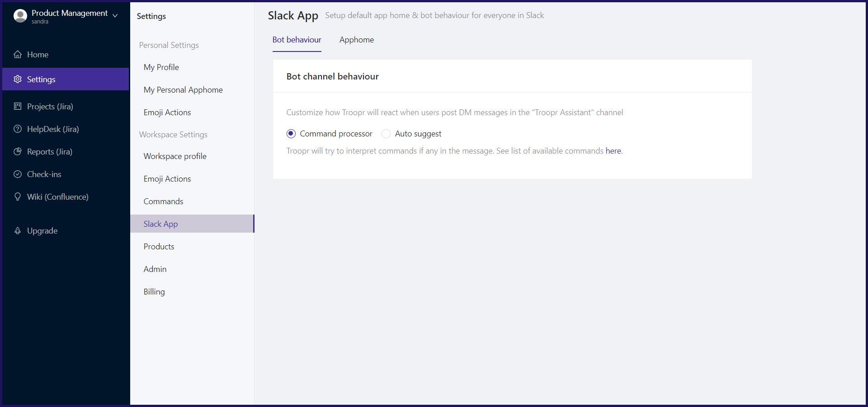Click the HelpDesk question mark icon
868x407 pixels.
(18, 129)
